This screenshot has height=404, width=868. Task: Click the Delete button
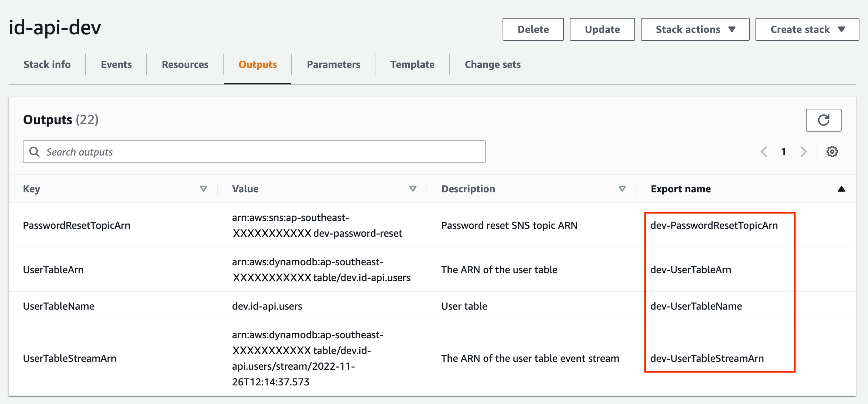point(533,29)
